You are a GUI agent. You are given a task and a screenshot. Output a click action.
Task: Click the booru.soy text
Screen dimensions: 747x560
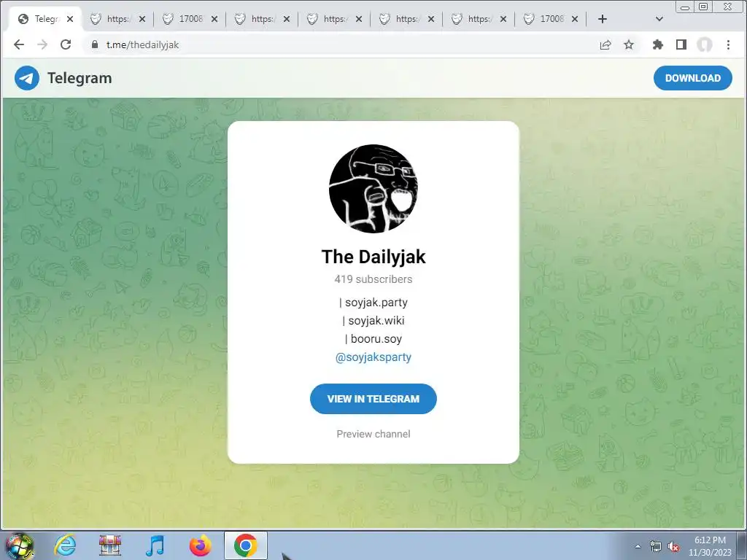tap(376, 338)
